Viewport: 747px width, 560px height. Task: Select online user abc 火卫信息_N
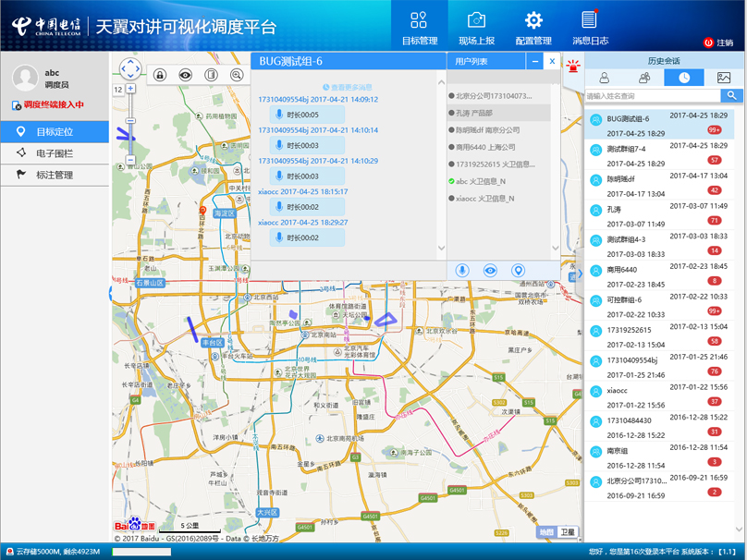coord(499,181)
